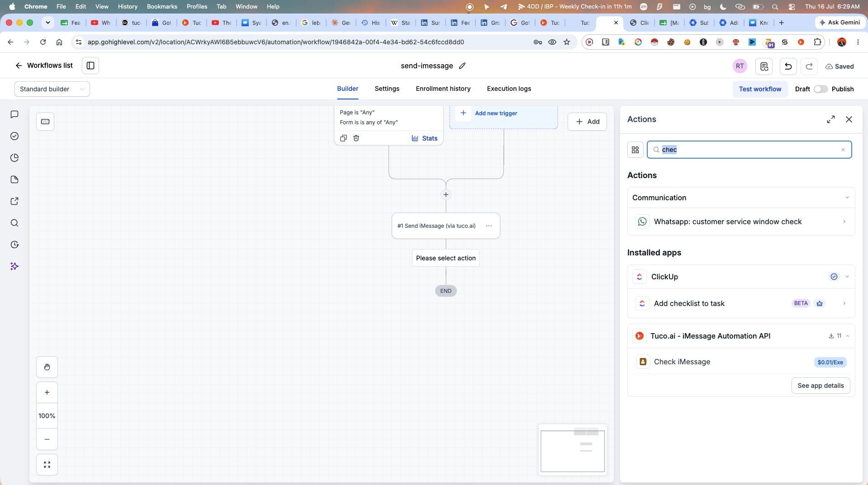868x485 pixels.
Task: Switch to the Execution logs tab
Action: 509,89
